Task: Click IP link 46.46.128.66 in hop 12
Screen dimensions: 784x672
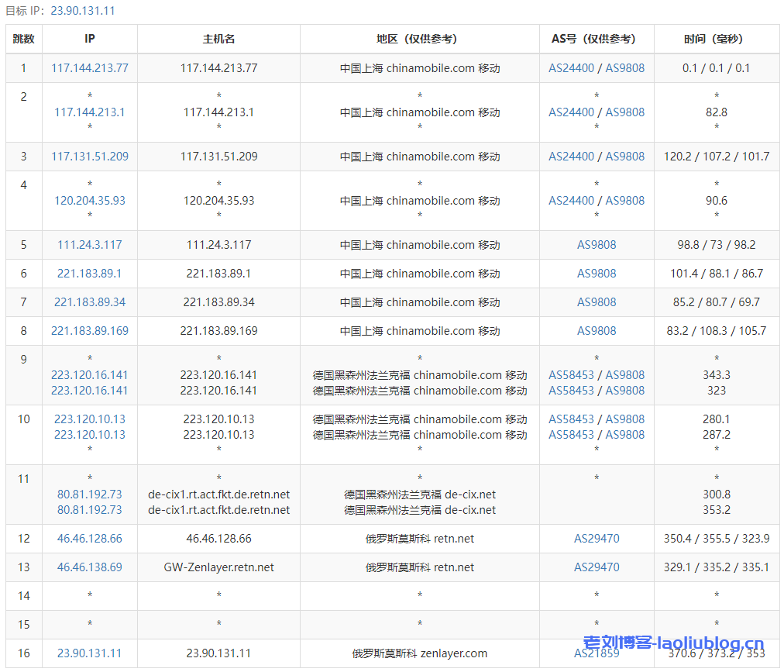Action: [x=90, y=539]
